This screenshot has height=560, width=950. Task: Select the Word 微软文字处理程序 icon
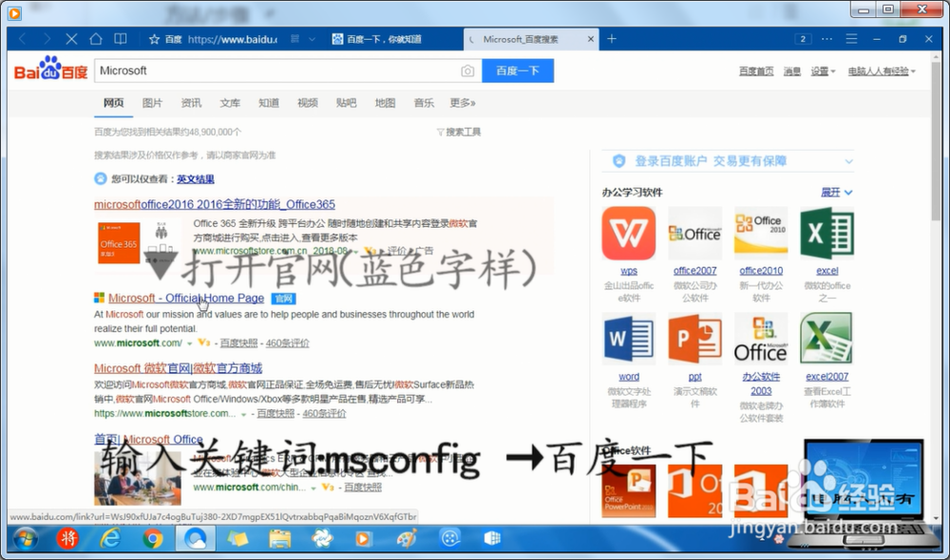click(629, 338)
